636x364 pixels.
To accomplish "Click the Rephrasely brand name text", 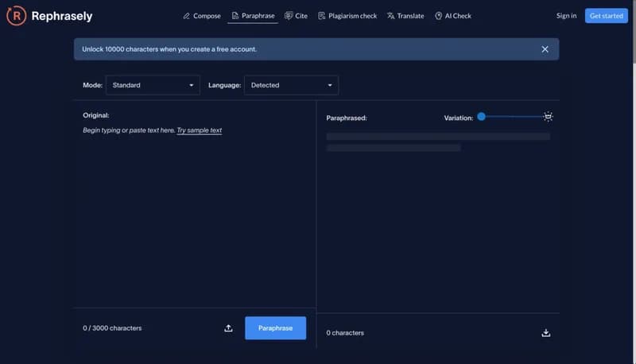I will point(62,16).
